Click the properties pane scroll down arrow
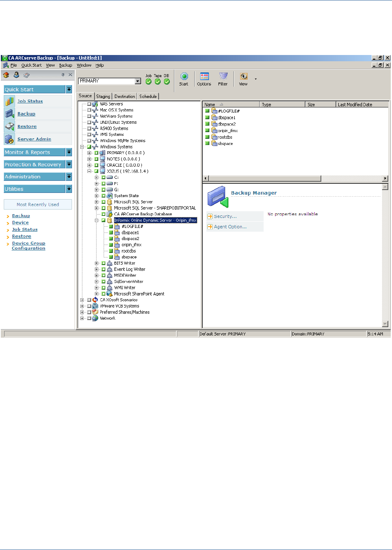Screen dimensions: 392x550 [385, 324]
